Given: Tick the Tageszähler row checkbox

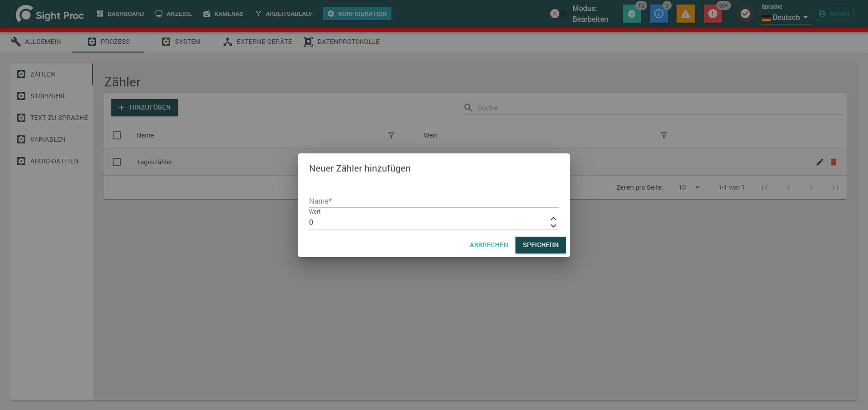Looking at the screenshot, I should point(117,162).
